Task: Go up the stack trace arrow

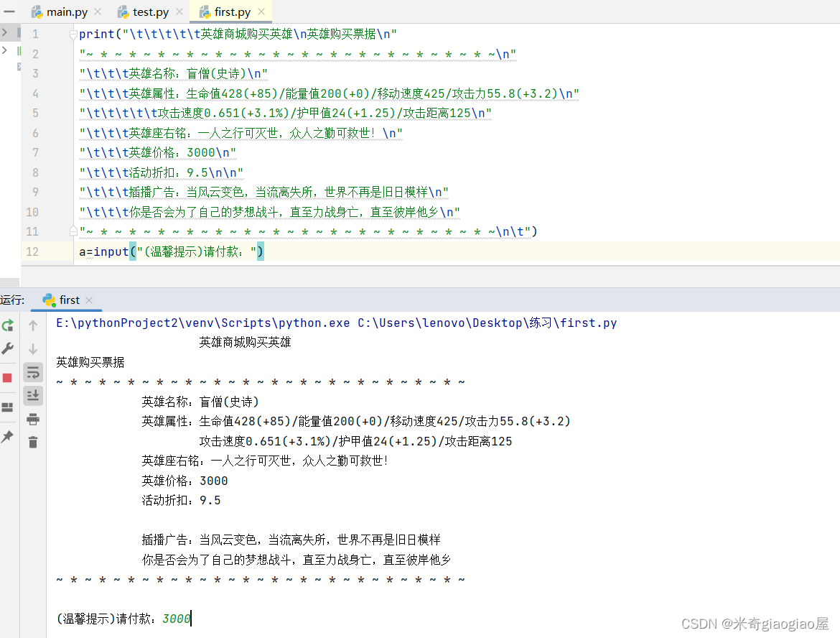Action: (33, 325)
